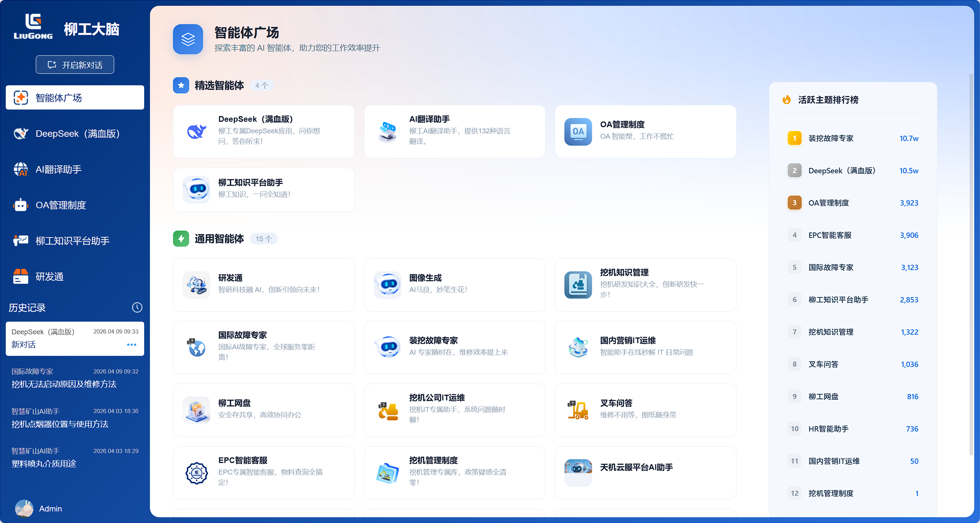Image resolution: width=980 pixels, height=523 pixels.
Task: Click the AI翻译助手 card icon
Action: point(388,131)
